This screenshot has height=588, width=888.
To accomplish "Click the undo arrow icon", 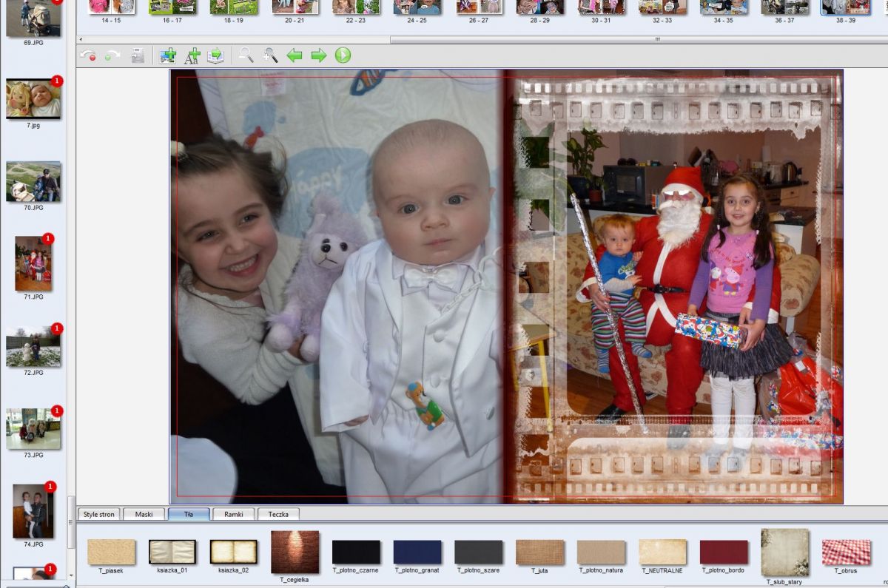I will [x=88, y=55].
